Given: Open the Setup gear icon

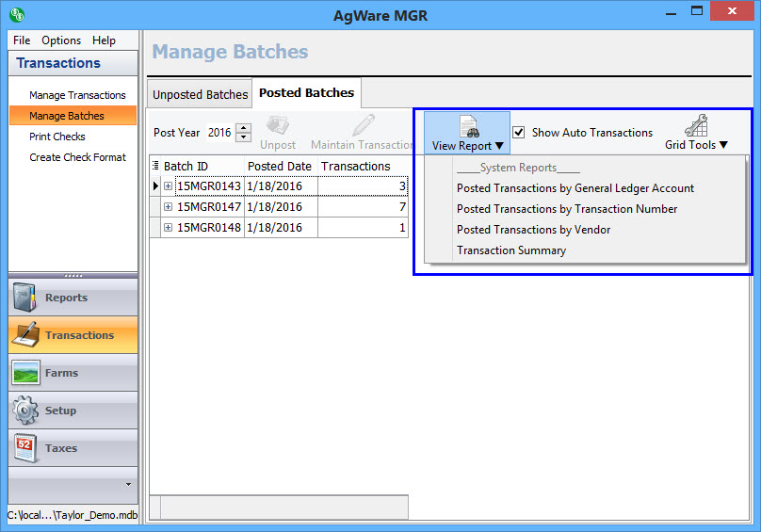Looking at the screenshot, I should click(26, 411).
